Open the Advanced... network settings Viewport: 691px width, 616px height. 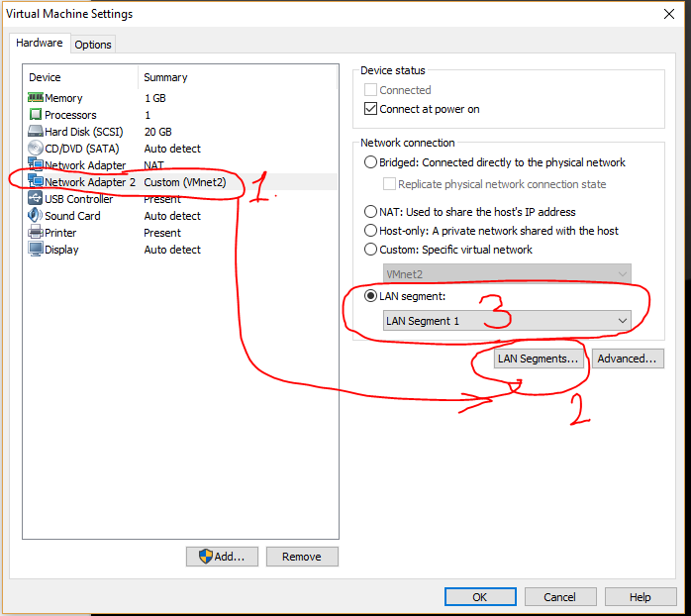pos(628,359)
